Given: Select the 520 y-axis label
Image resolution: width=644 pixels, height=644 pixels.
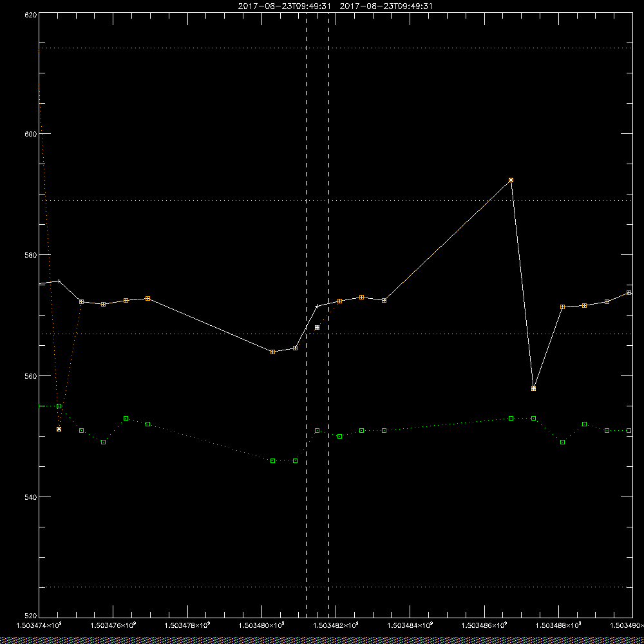Looking at the screenshot, I should point(31,616).
